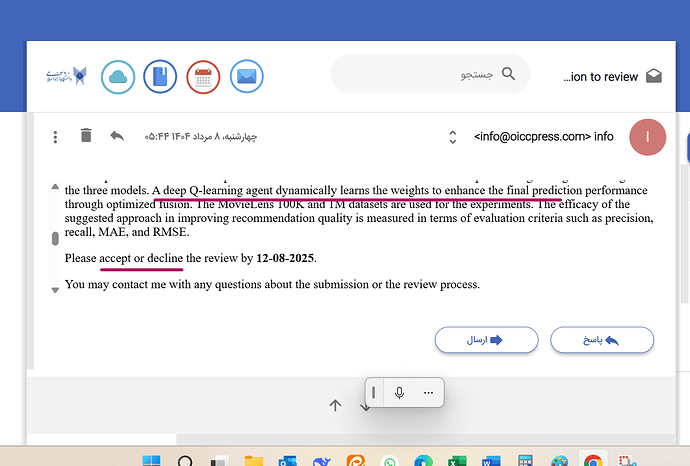Expand sender details with up-down chevron
The image size is (690, 466).
(x=452, y=137)
